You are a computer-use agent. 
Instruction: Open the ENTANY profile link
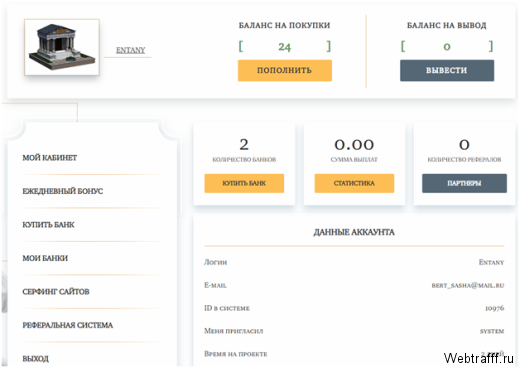130,50
